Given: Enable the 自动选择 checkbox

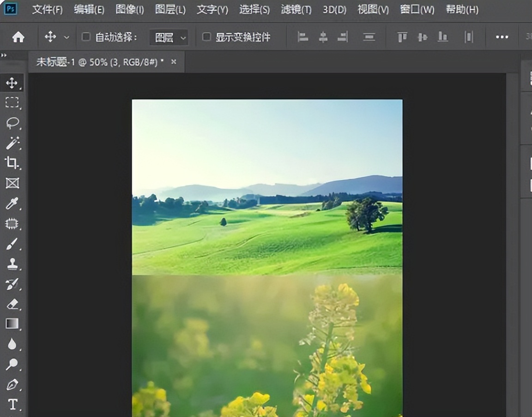Looking at the screenshot, I should (x=86, y=37).
